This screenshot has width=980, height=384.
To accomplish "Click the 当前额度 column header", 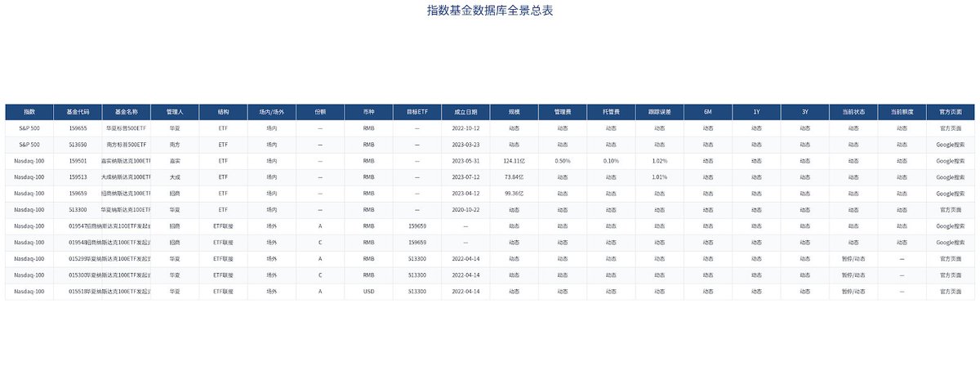I will pyautogui.click(x=902, y=112).
